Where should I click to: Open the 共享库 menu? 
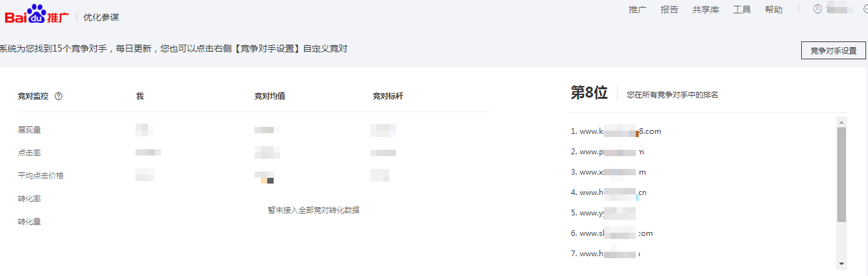tap(706, 10)
